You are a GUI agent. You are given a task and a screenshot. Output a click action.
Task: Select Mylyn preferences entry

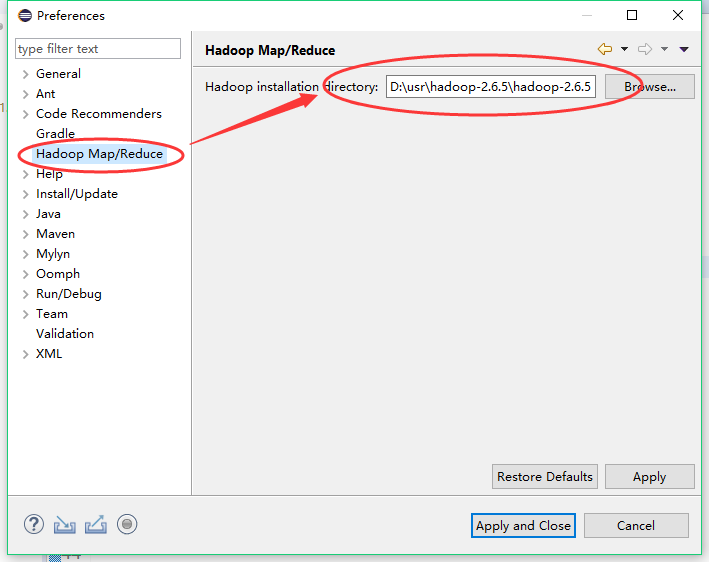[53, 254]
